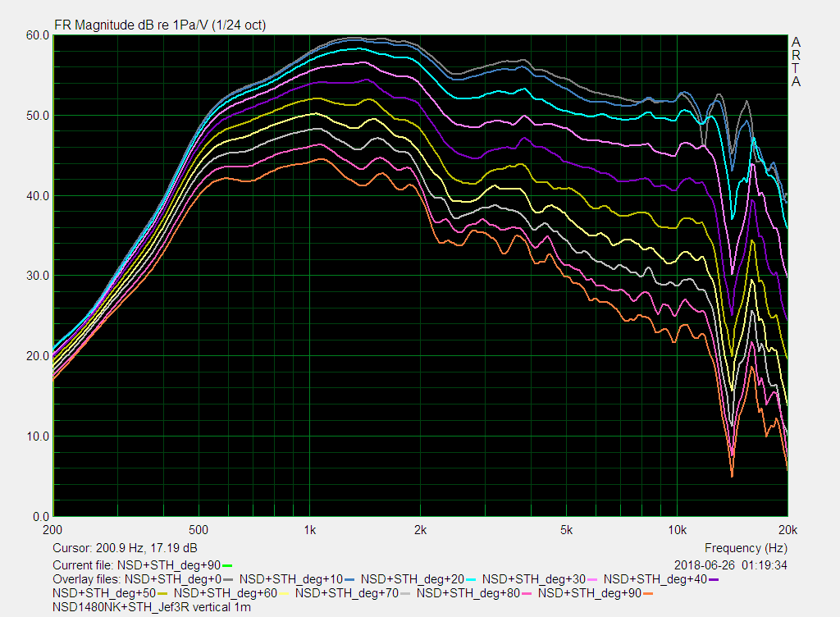The width and height of the screenshot is (840, 617).
Task: Click the olive NSD+STH_deg+50 legend swatch
Action: point(163,593)
